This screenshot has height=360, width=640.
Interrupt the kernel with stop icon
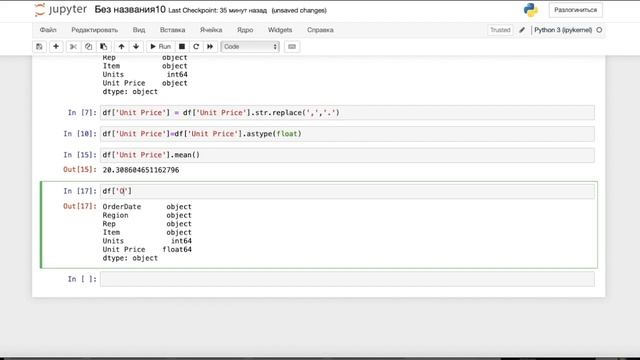pos(182,47)
